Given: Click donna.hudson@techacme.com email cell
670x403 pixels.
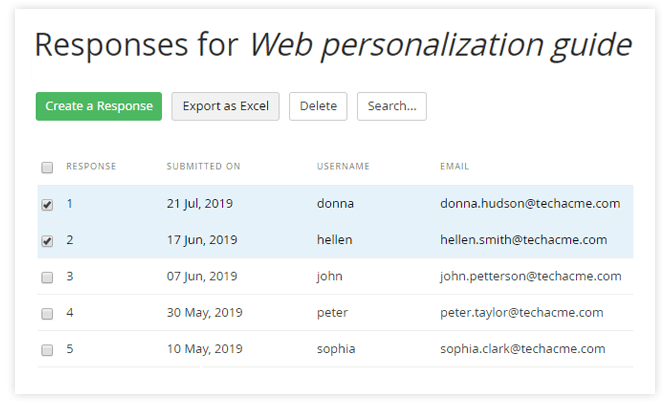Looking at the screenshot, I should (530, 204).
